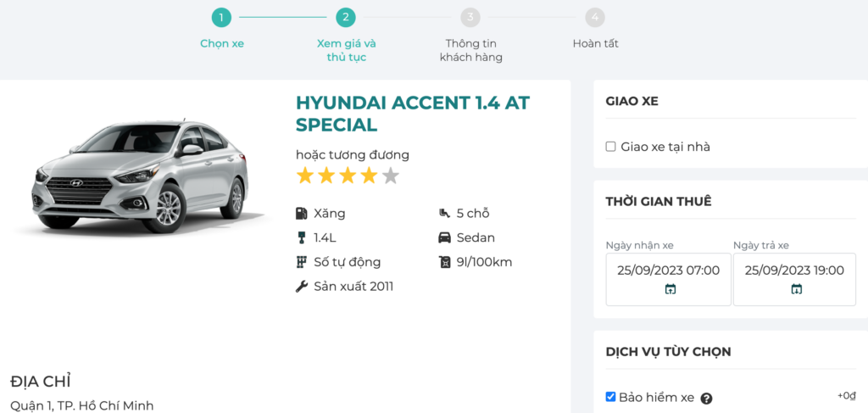Click the engine icon beside 1.4L
The width and height of the screenshot is (868, 413).
[301, 238]
